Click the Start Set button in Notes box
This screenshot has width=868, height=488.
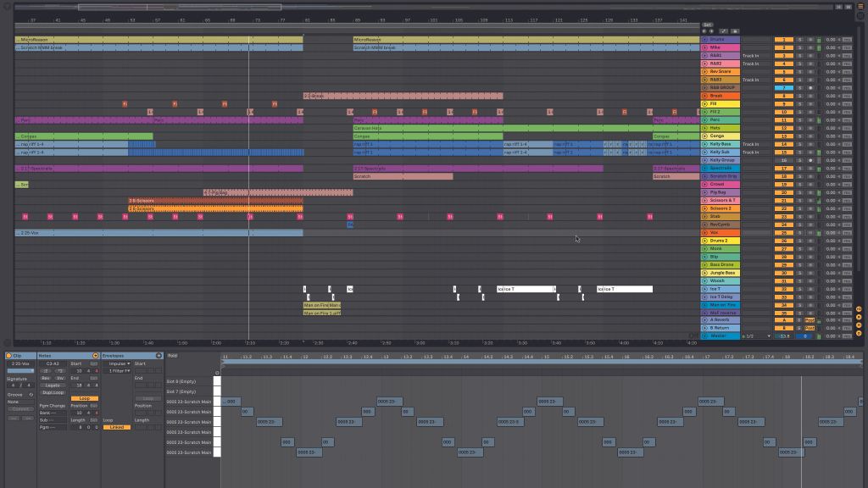(94, 363)
